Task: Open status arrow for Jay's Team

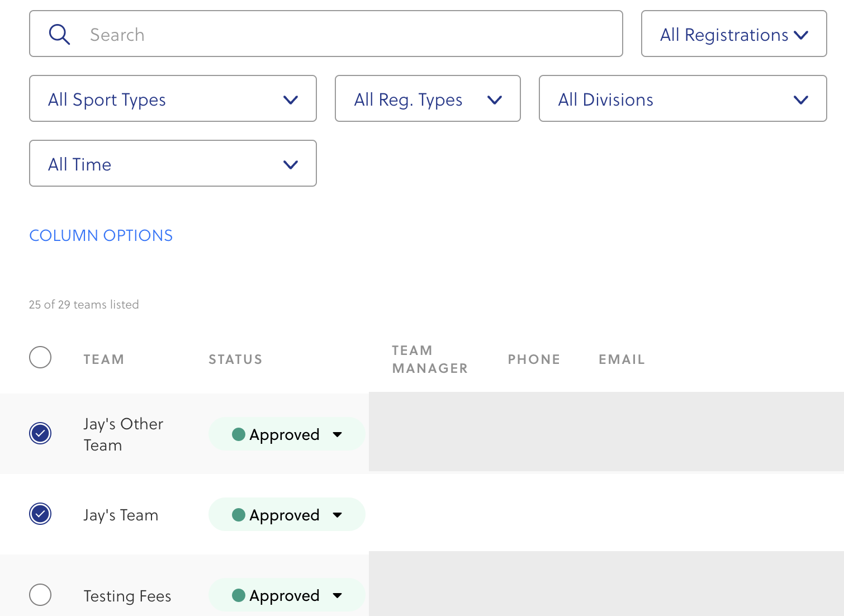Action: coord(337,515)
